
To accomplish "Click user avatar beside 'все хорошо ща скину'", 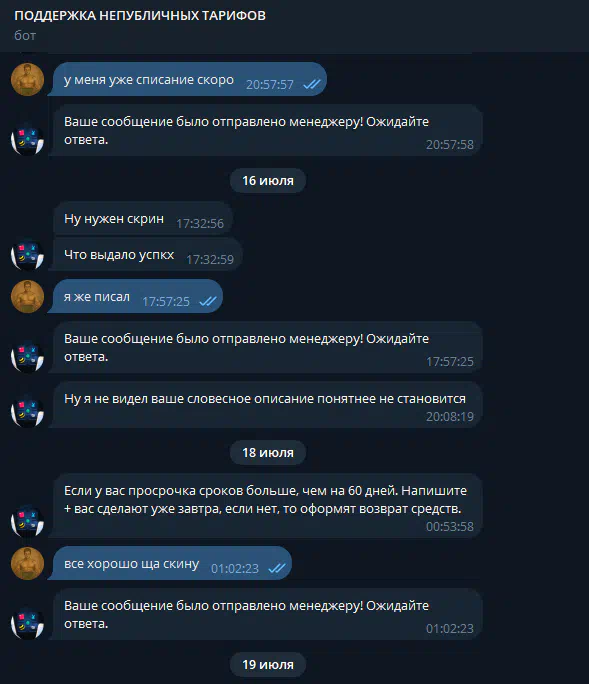I will point(27,564).
